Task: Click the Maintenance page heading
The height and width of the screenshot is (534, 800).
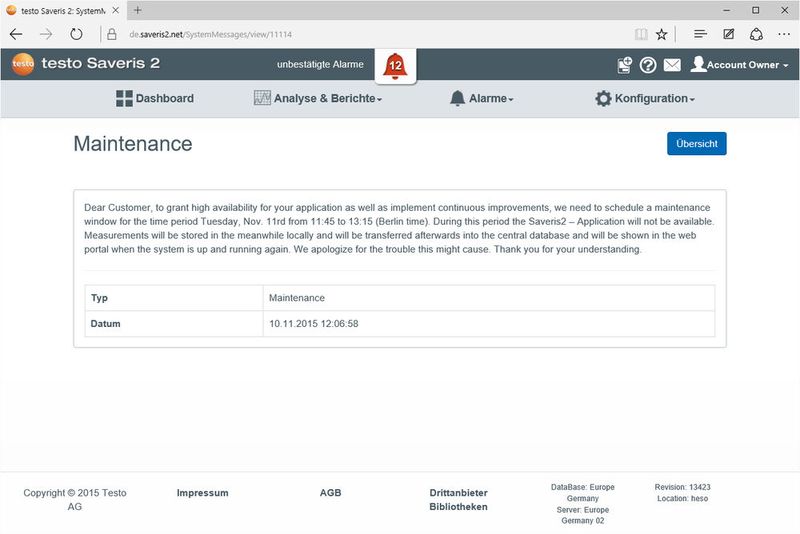Action: coord(133,144)
